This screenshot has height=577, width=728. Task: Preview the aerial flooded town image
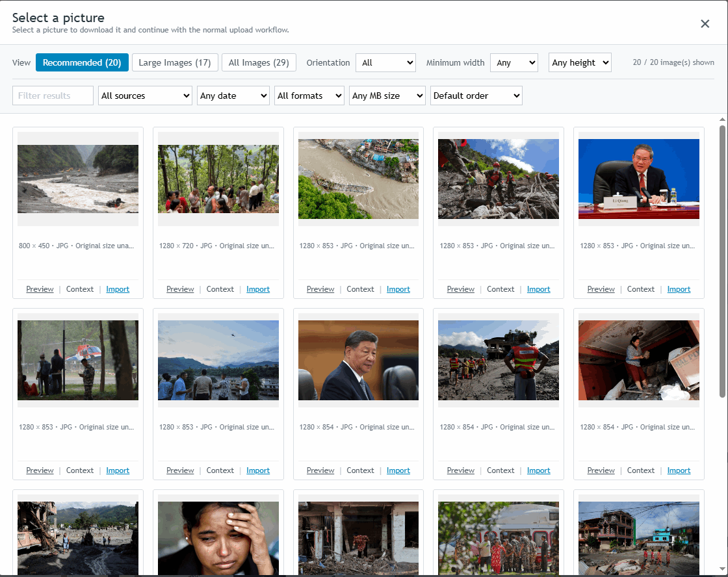tap(320, 289)
